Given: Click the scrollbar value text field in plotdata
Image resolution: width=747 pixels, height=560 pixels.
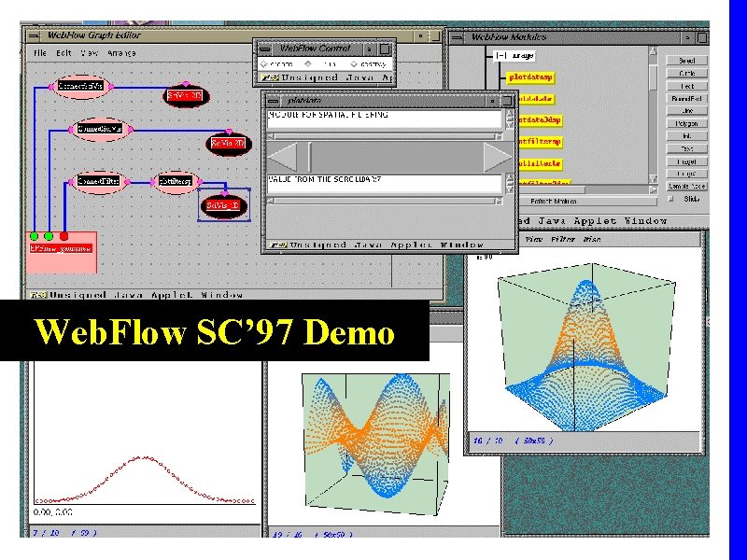Looking at the screenshot, I should (x=384, y=183).
